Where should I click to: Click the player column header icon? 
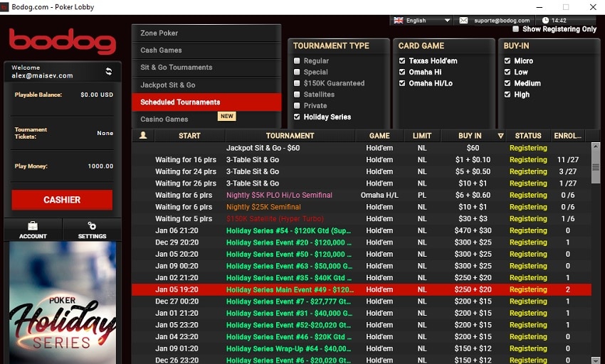pyautogui.click(x=143, y=135)
